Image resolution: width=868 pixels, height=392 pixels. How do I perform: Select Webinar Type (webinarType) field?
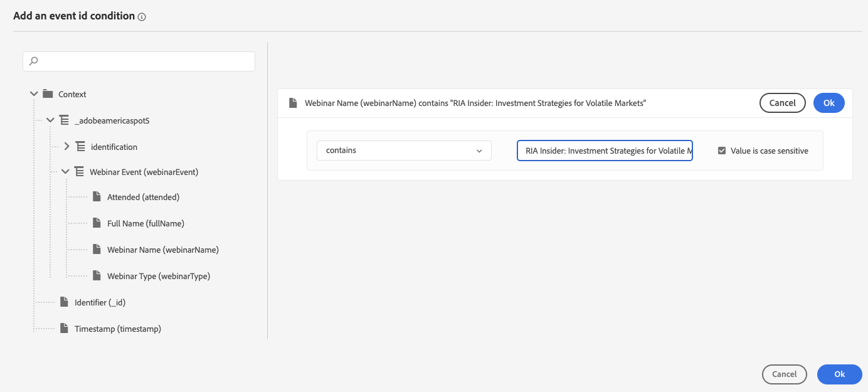(159, 276)
